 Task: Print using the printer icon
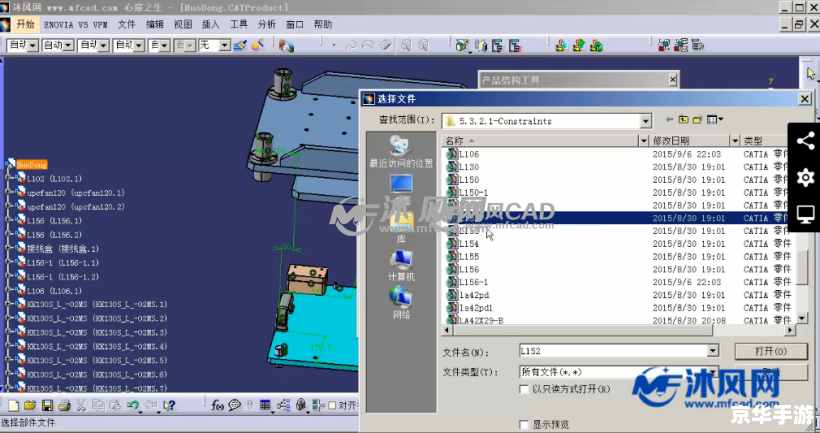(x=64, y=405)
